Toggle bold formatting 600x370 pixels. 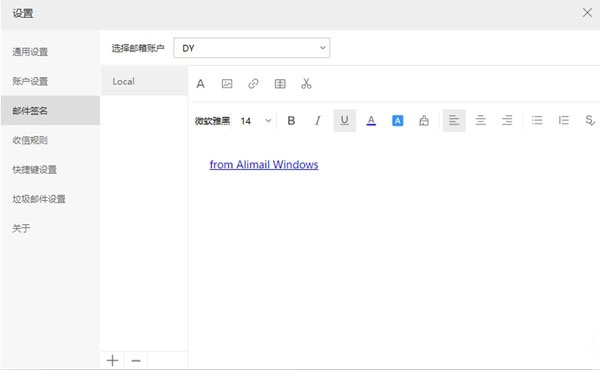(x=291, y=121)
